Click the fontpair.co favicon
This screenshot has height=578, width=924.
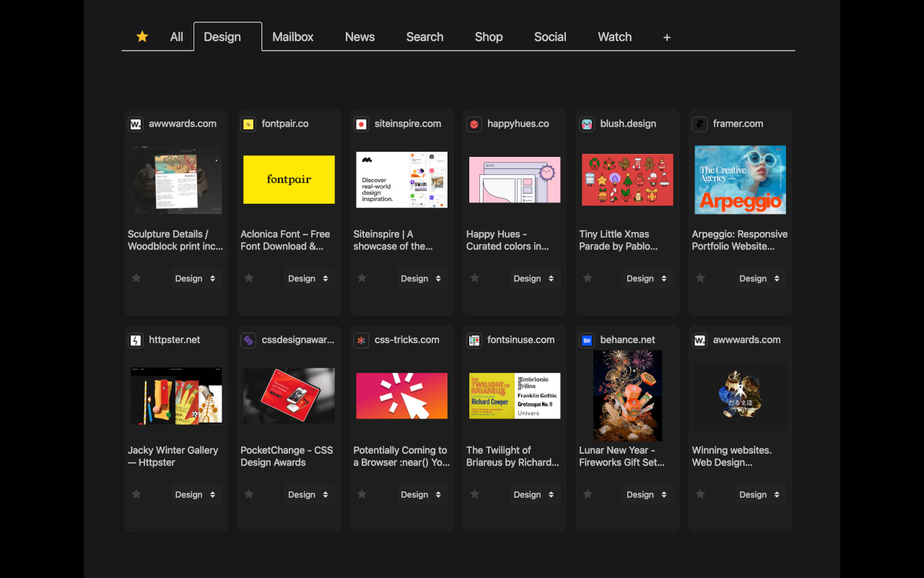coord(248,124)
